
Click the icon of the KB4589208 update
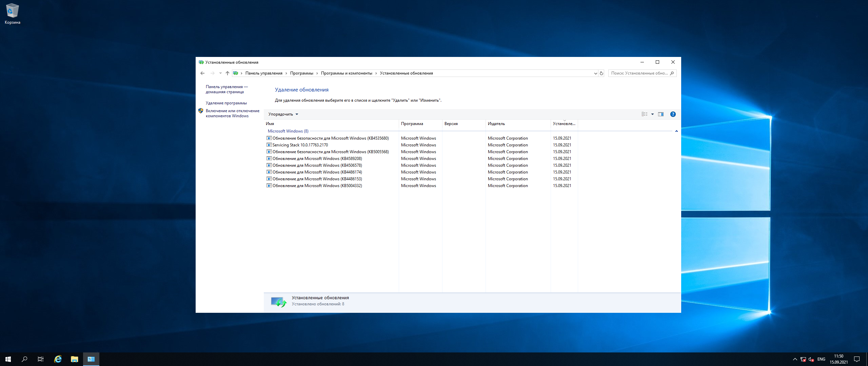(x=269, y=159)
